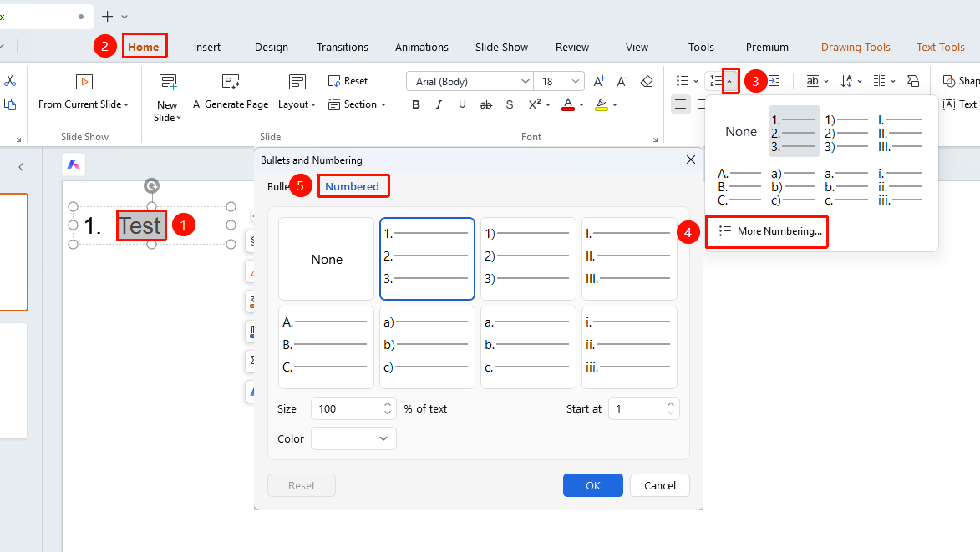Click the text shadow S icon

(510, 105)
